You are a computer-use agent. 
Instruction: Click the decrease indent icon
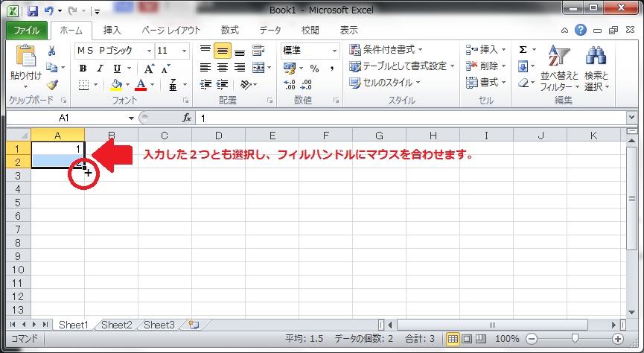[205, 85]
